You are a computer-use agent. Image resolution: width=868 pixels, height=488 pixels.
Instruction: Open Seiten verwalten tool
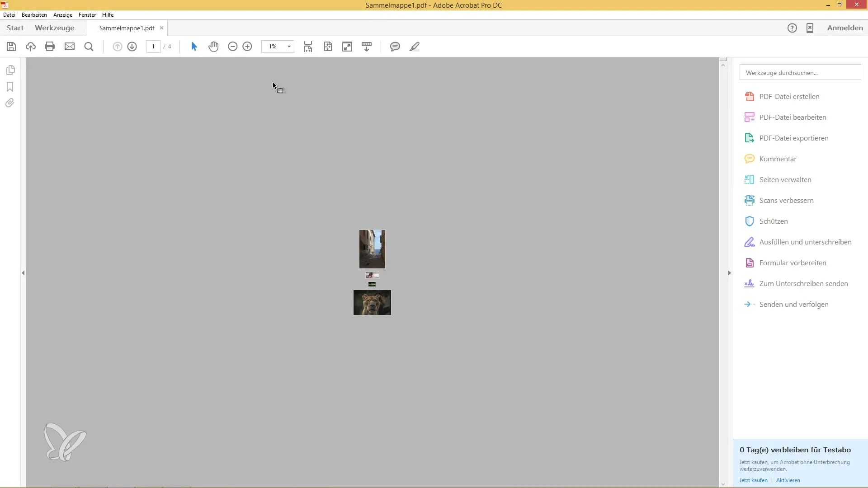pyautogui.click(x=785, y=179)
